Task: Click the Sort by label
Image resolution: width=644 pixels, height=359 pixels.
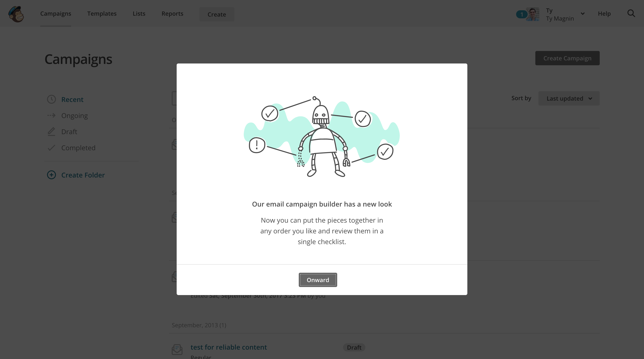Action: click(x=521, y=98)
